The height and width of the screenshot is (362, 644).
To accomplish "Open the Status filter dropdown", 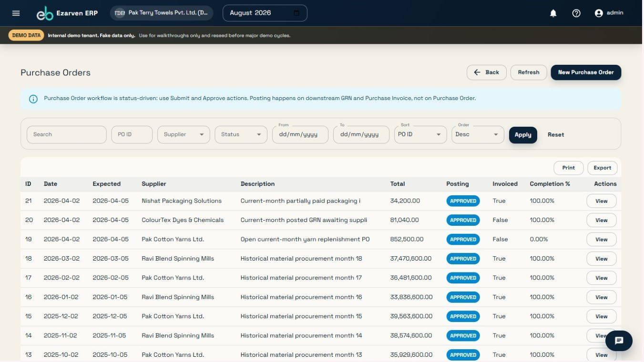I will [x=241, y=135].
